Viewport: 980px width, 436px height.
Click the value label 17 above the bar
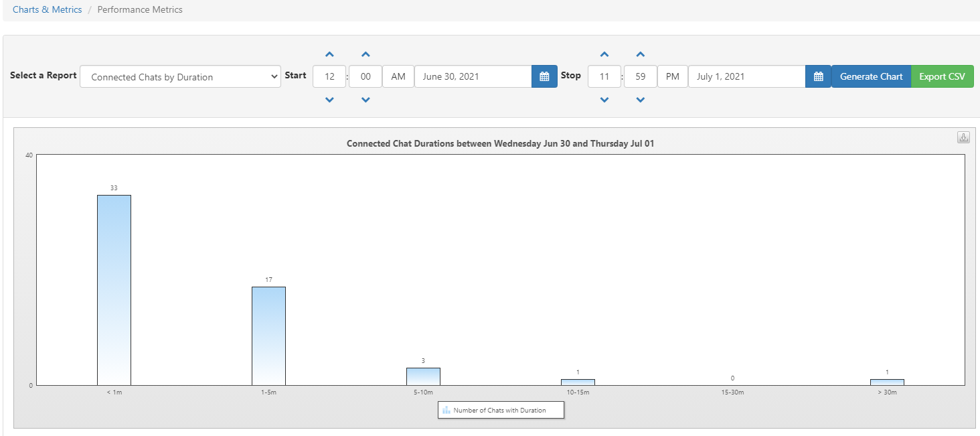click(268, 280)
